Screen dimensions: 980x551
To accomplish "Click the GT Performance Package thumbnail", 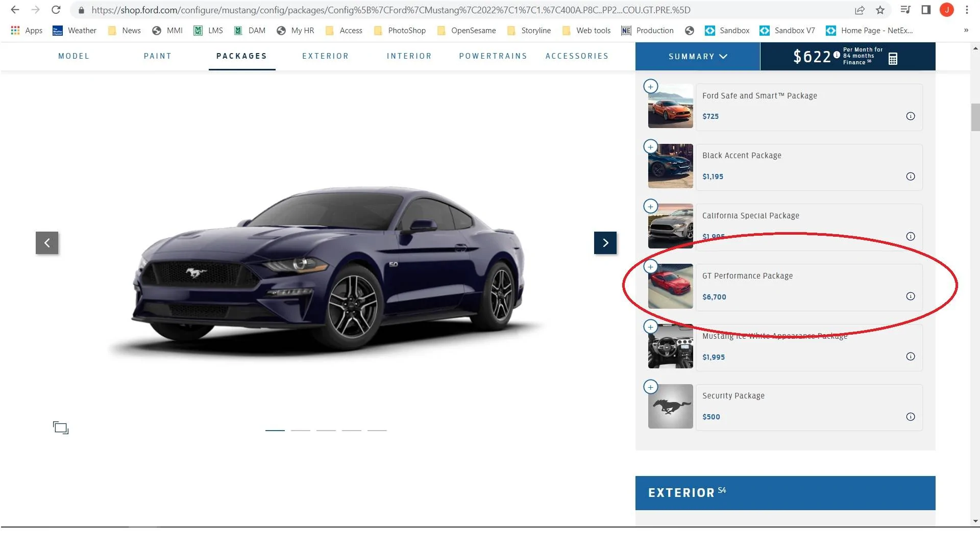I will pos(671,286).
